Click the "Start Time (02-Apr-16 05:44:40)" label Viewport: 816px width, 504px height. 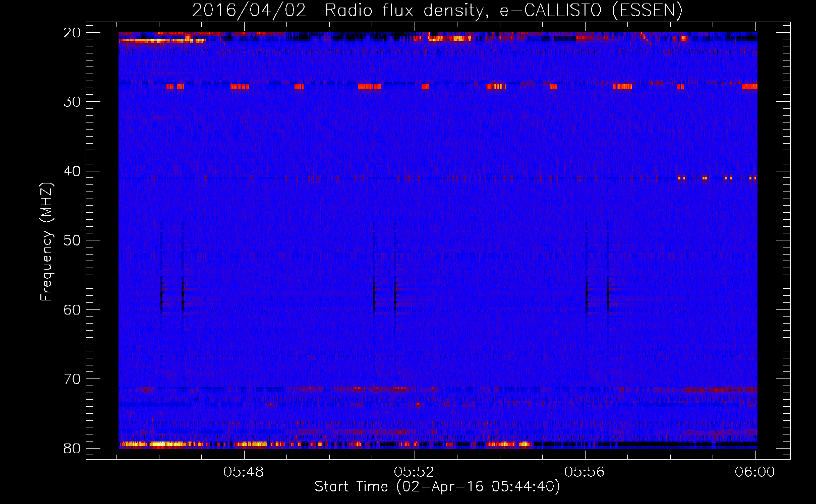[x=437, y=487]
